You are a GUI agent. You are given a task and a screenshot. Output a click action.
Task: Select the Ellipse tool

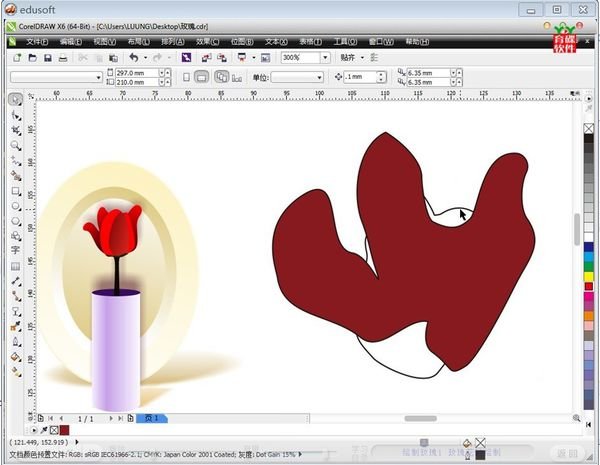[x=16, y=205]
